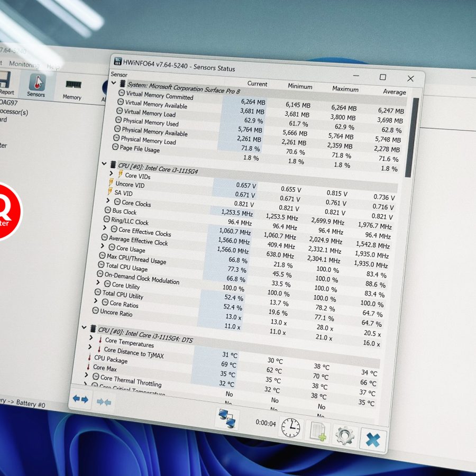The height and width of the screenshot is (476, 476).
Task: Collapse the CPU [#0]: Intel Core i3-1115G4 group
Action: pyautogui.click(x=104, y=164)
